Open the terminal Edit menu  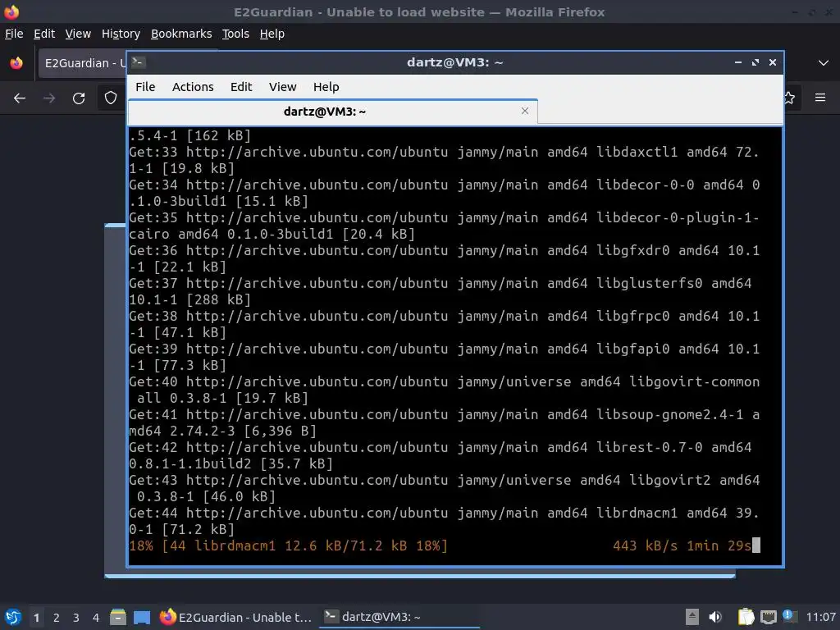[241, 87]
